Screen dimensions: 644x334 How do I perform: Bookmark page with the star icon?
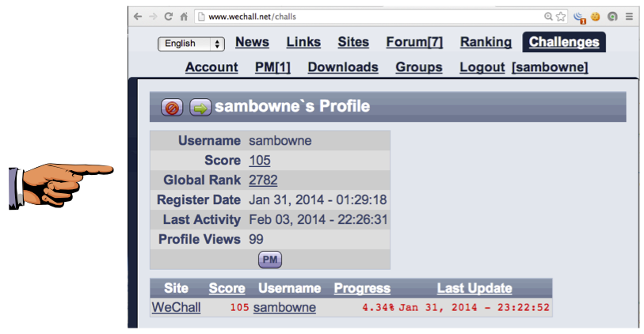point(561,17)
